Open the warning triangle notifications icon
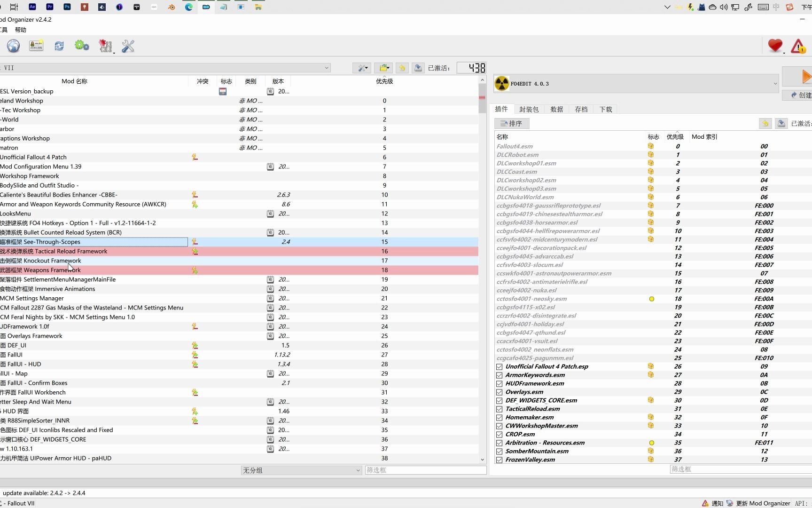Screen dimensions: 812x508 click(x=798, y=46)
